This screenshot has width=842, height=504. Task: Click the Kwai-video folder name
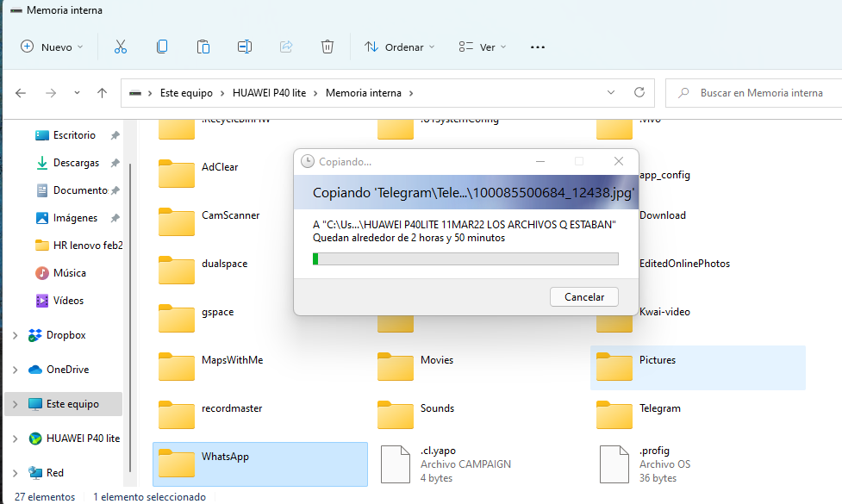[x=664, y=312]
